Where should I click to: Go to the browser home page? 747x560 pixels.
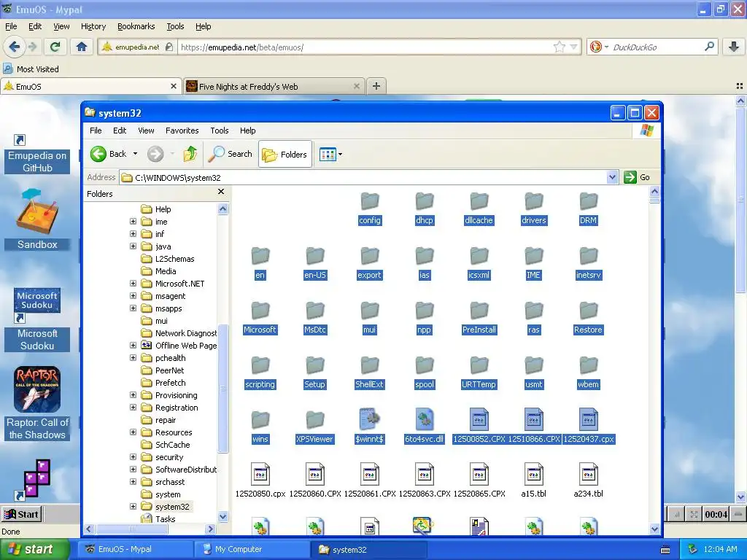82,47
